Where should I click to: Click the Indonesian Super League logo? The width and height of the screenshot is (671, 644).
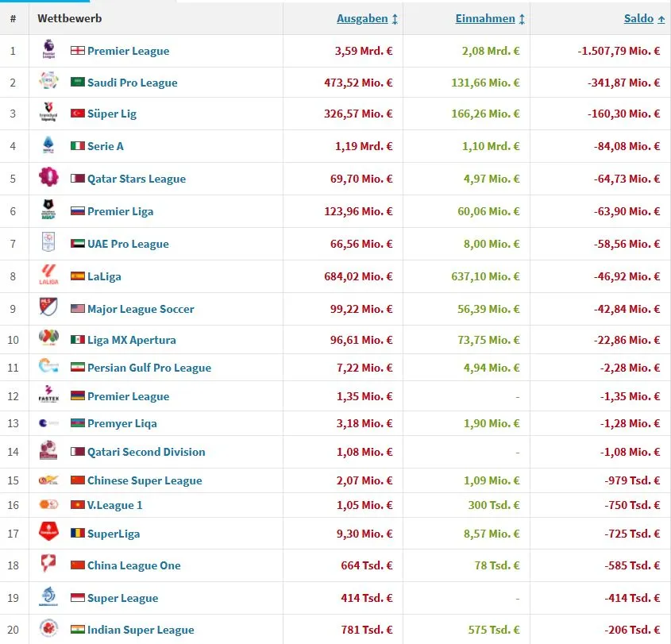(48, 596)
